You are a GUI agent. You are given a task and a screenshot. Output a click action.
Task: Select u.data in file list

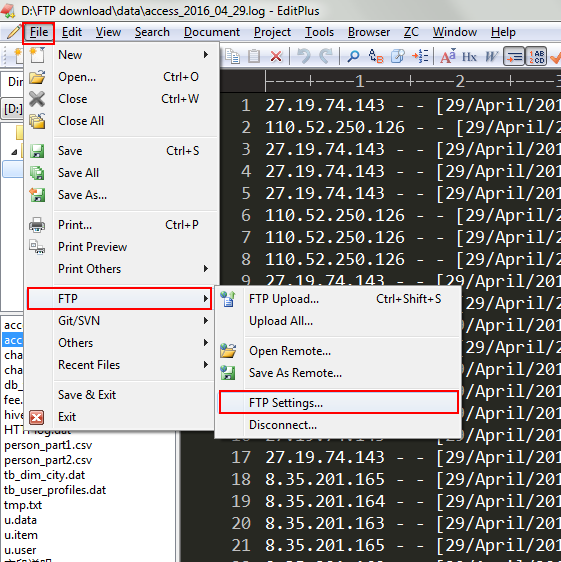[x=20, y=520]
